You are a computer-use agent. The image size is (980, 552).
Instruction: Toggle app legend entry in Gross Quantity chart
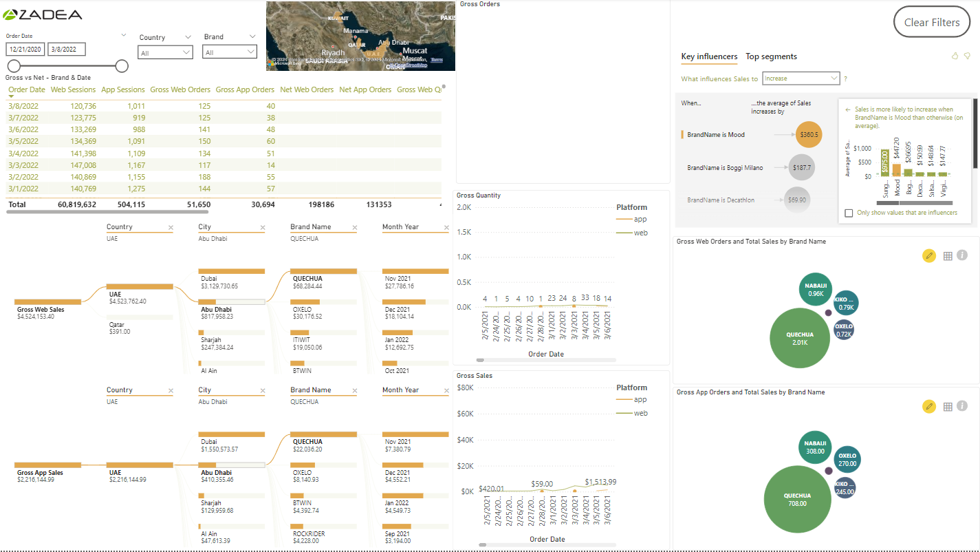point(631,219)
